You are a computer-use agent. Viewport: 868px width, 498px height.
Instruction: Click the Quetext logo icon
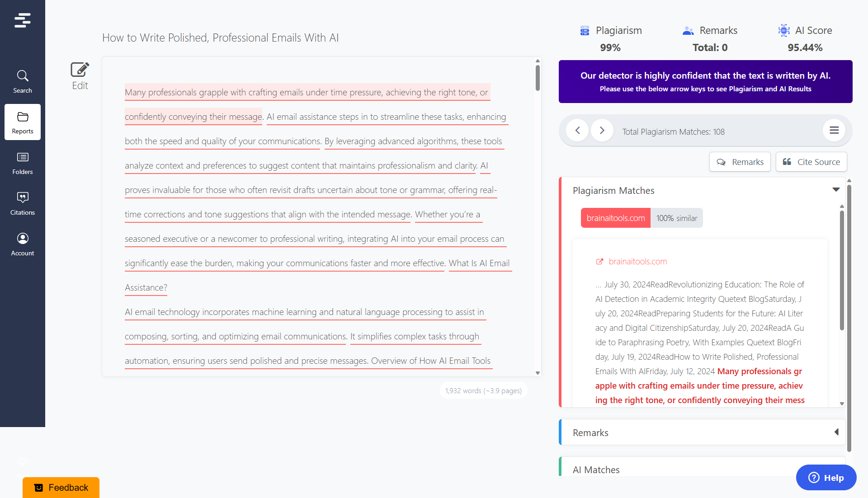[22, 20]
